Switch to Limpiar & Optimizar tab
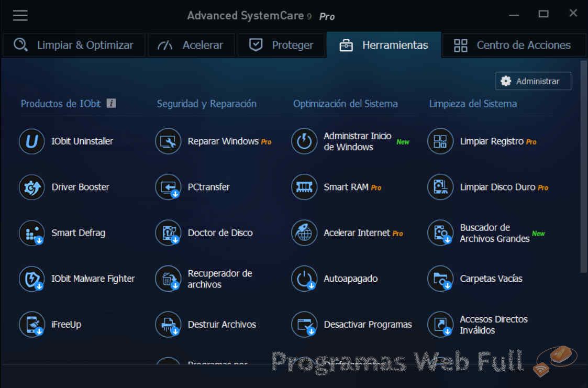Image resolution: width=588 pixels, height=388 pixels. click(74, 45)
